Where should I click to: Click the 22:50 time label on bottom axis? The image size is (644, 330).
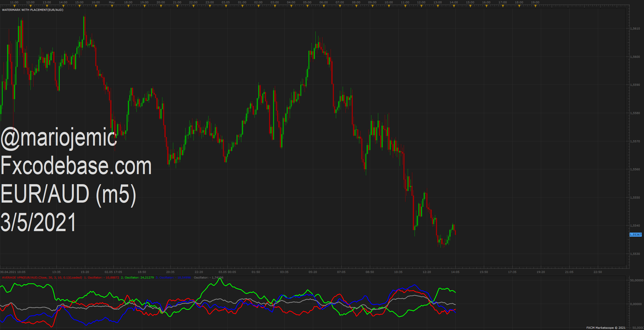pyautogui.click(x=598, y=272)
